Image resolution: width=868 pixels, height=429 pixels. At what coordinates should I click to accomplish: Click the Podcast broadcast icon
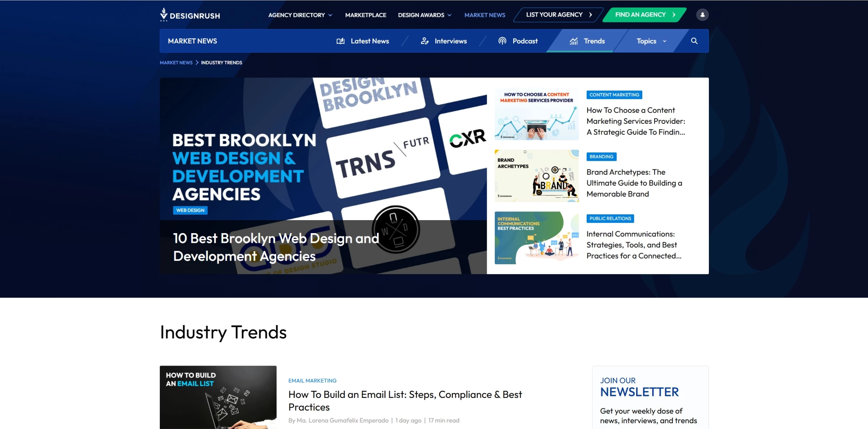502,41
